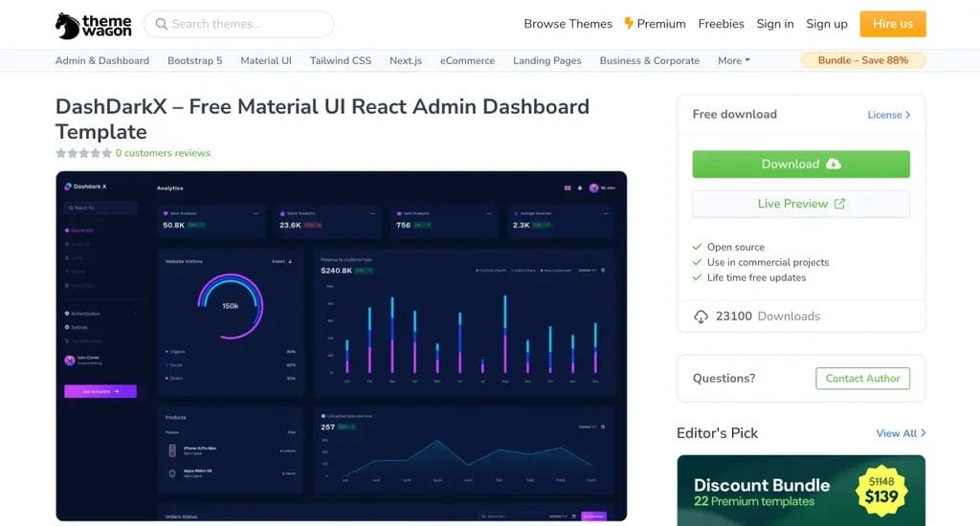
Task: Click the Use in commercial projects text
Action: pyautogui.click(x=768, y=262)
